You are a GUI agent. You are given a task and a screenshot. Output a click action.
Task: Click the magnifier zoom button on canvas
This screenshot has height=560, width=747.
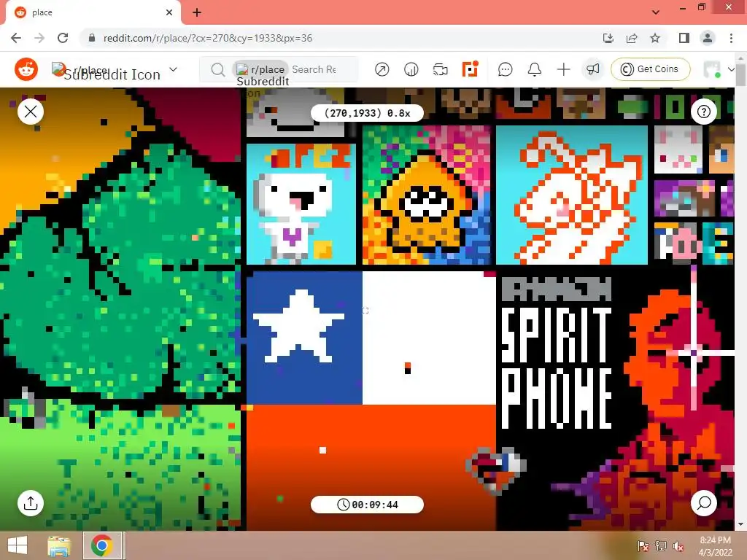(704, 503)
